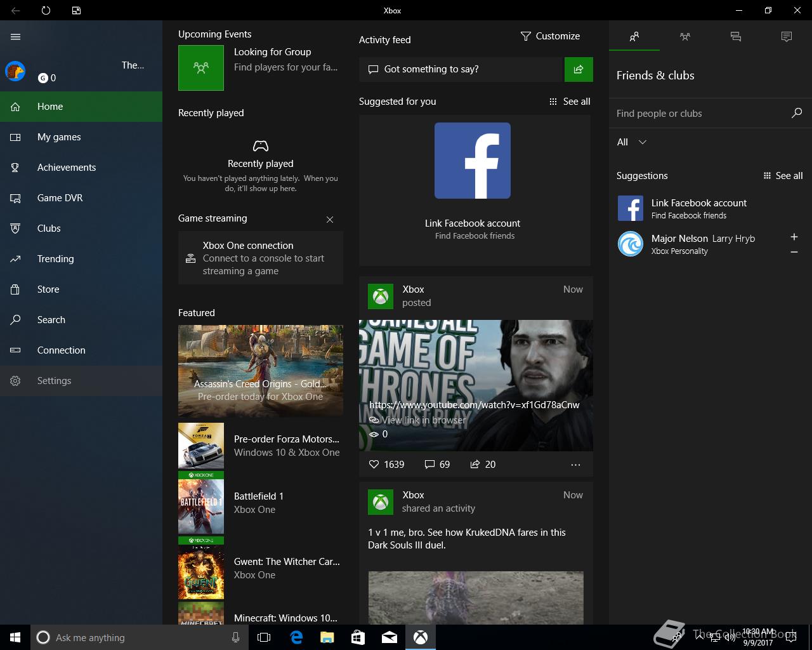Open Microsoft Store from taskbar

coord(358,637)
